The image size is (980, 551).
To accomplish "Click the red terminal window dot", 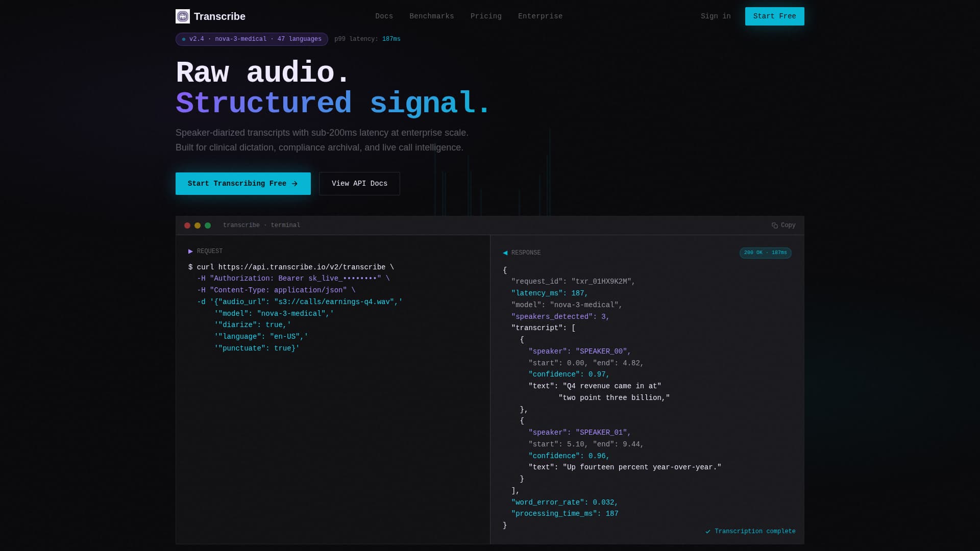I will [187, 226].
